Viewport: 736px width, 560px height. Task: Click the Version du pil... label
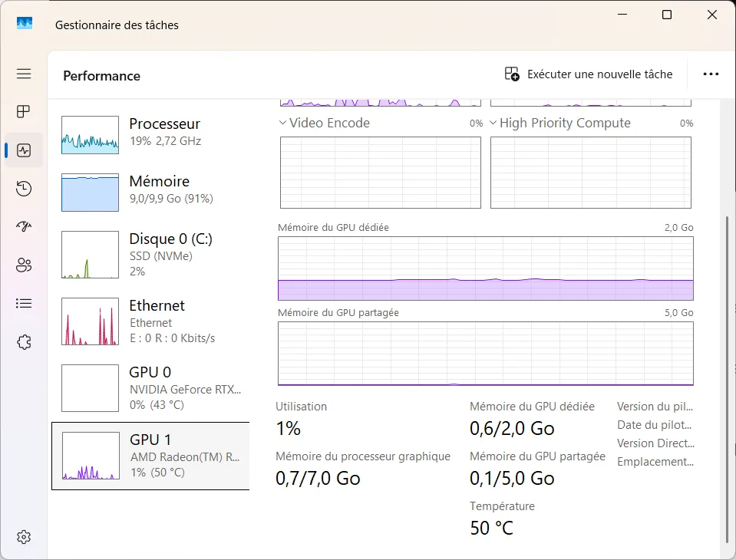pos(655,406)
